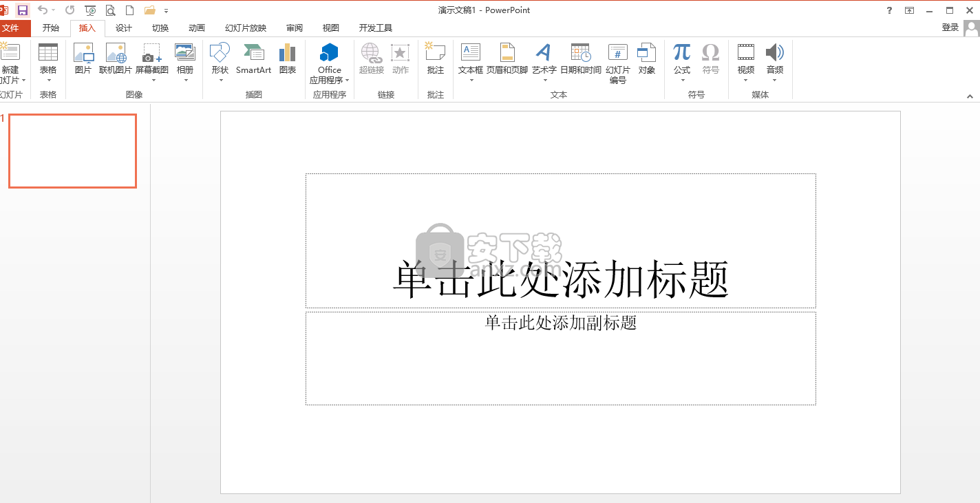
Task: Switch to the 开发工具 tab
Action: coord(376,28)
